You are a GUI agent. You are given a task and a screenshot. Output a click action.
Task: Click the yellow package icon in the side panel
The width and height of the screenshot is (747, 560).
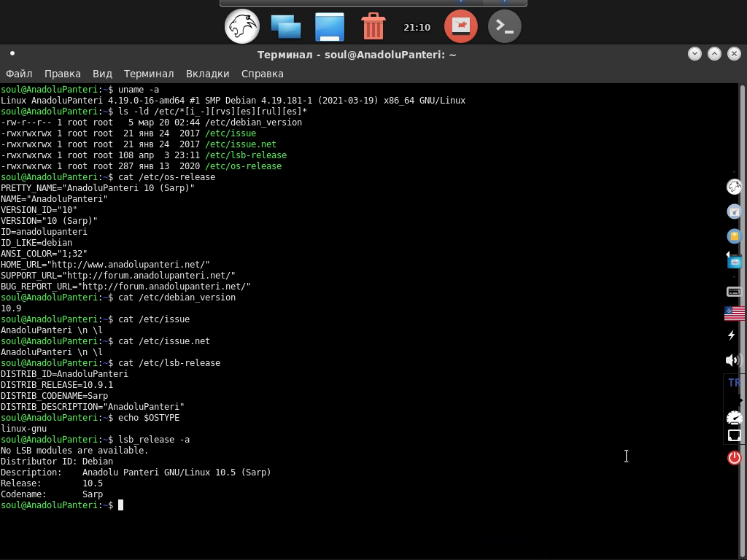click(734, 236)
